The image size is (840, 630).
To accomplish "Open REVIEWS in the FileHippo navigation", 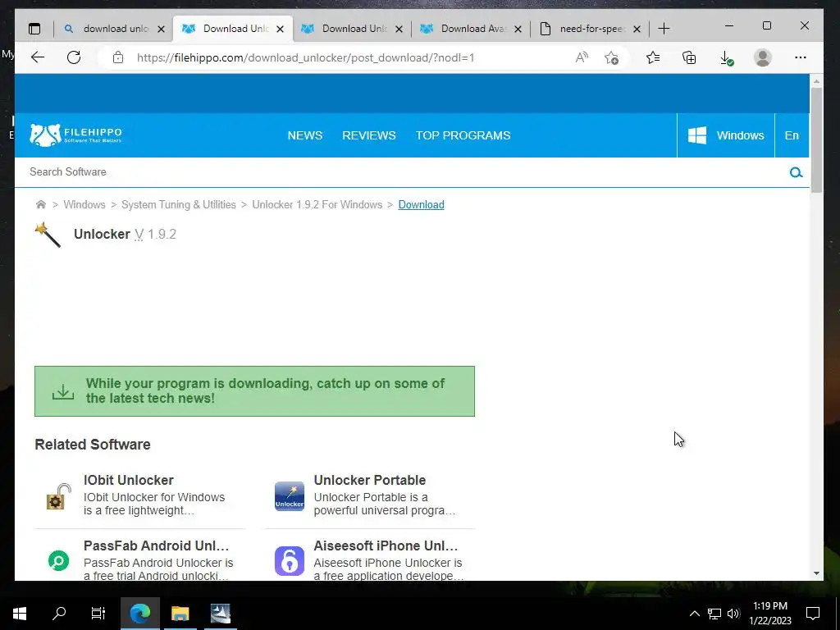I will click(369, 135).
